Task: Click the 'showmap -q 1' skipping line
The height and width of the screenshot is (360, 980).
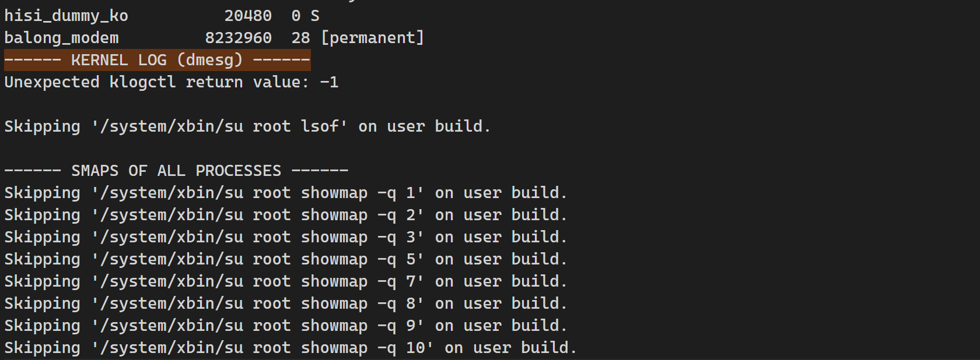Action: pyautogui.click(x=285, y=193)
